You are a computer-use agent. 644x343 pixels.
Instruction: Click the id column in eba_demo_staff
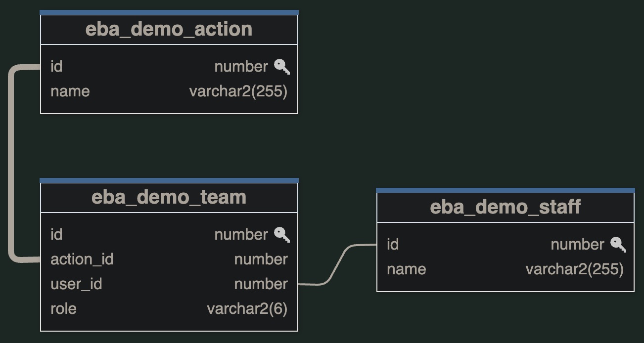pos(393,245)
